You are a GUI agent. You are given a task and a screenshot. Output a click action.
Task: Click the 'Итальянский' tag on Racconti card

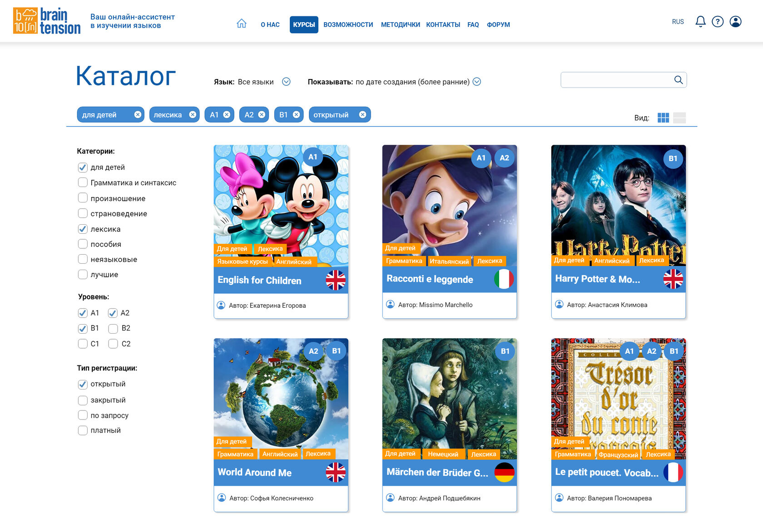(449, 261)
